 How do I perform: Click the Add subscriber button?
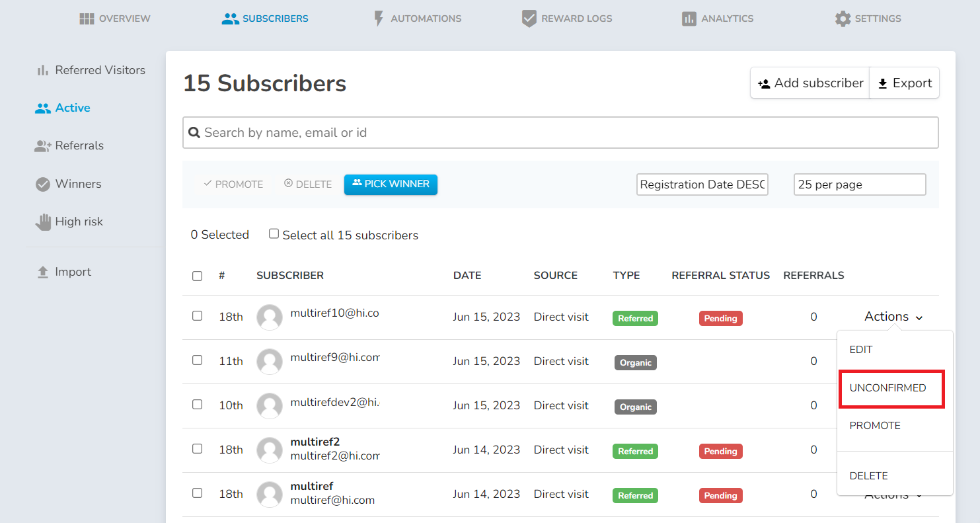click(810, 83)
